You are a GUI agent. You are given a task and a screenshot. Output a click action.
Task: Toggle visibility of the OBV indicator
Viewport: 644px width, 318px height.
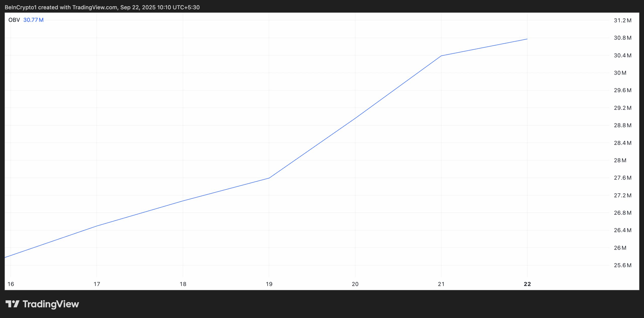point(14,20)
